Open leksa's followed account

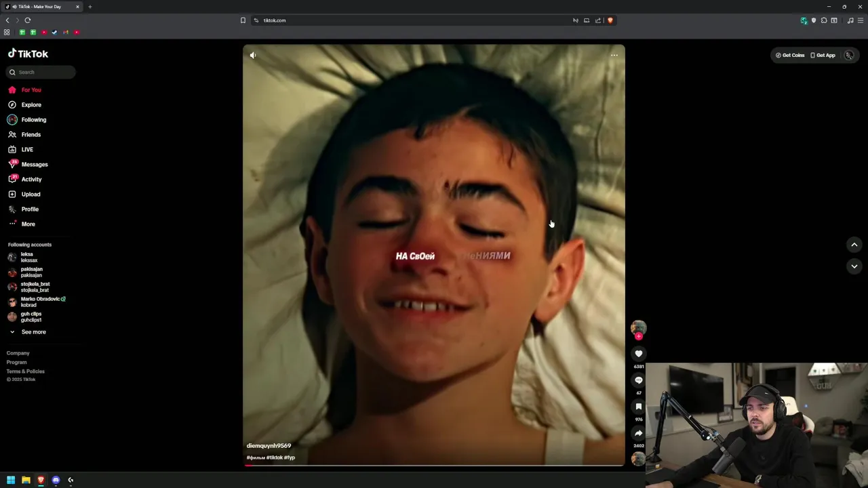[x=23, y=257]
